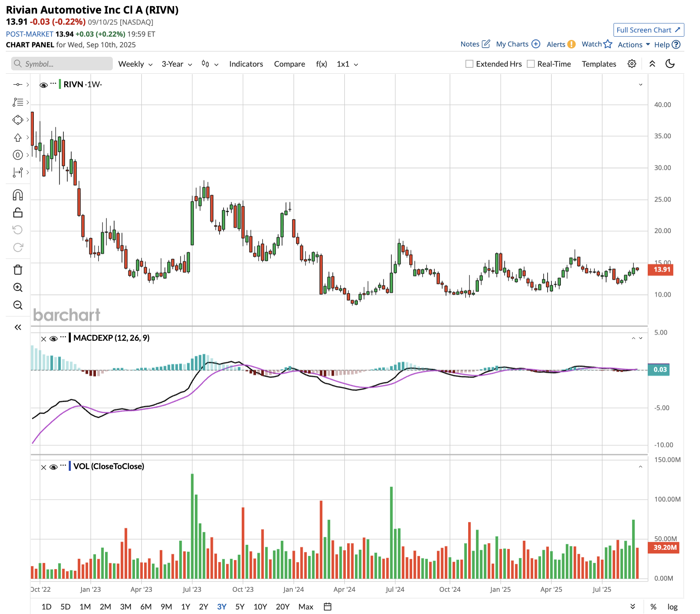Image resolution: width=700 pixels, height=614 pixels.
Task: Select the 1Y time range
Action: (x=186, y=607)
